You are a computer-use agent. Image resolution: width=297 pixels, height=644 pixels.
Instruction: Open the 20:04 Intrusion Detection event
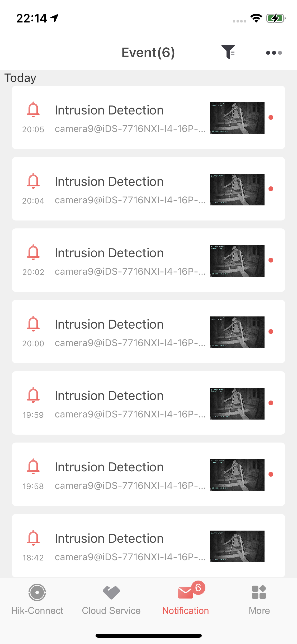pyautogui.click(x=109, y=182)
